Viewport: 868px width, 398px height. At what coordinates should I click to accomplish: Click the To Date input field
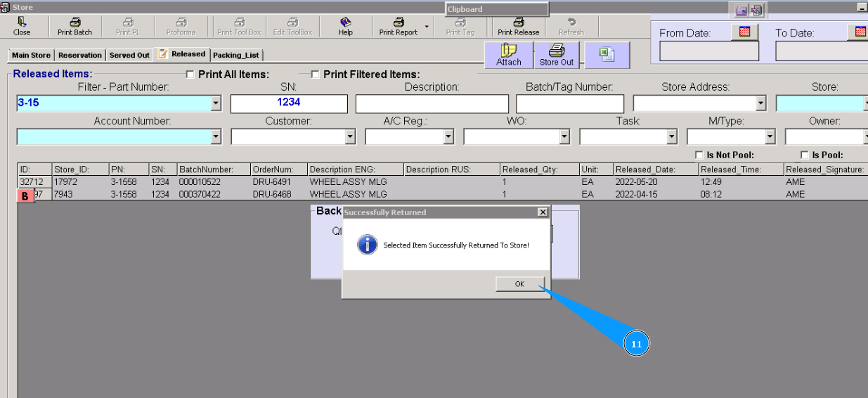822,51
